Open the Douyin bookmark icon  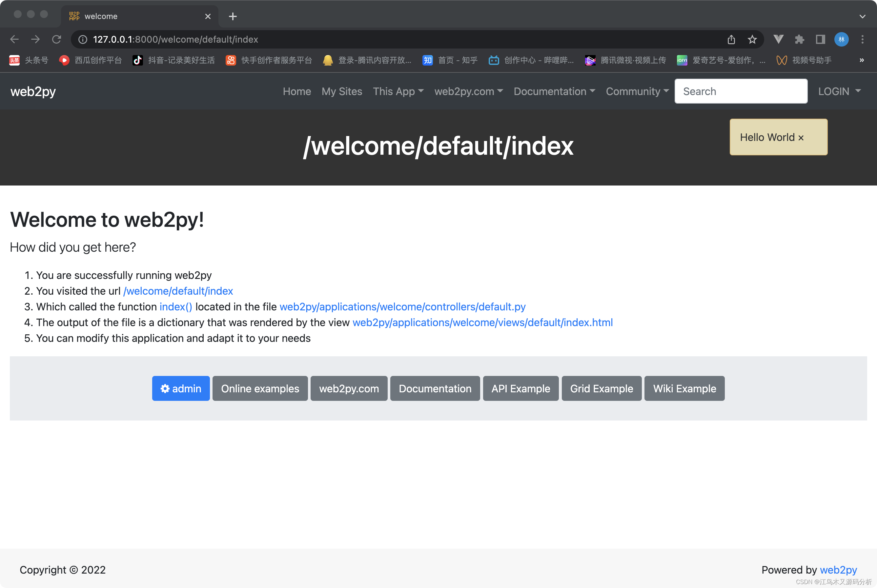point(138,60)
